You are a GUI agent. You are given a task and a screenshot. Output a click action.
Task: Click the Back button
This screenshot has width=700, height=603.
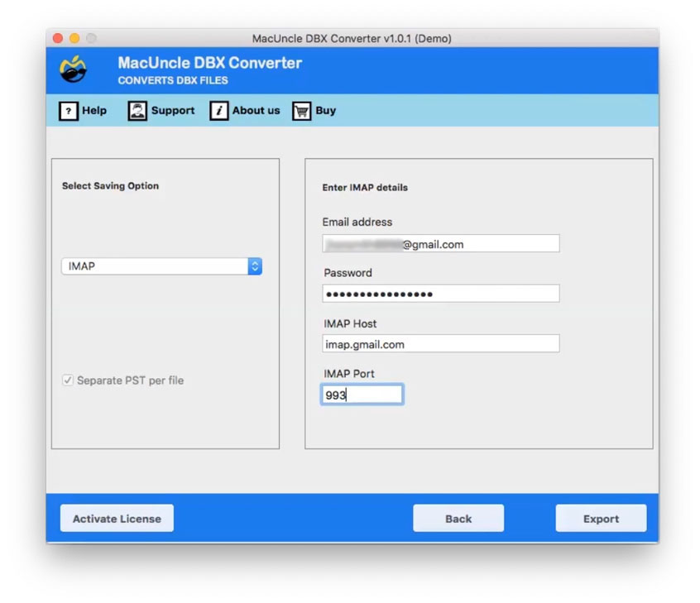pos(458,518)
